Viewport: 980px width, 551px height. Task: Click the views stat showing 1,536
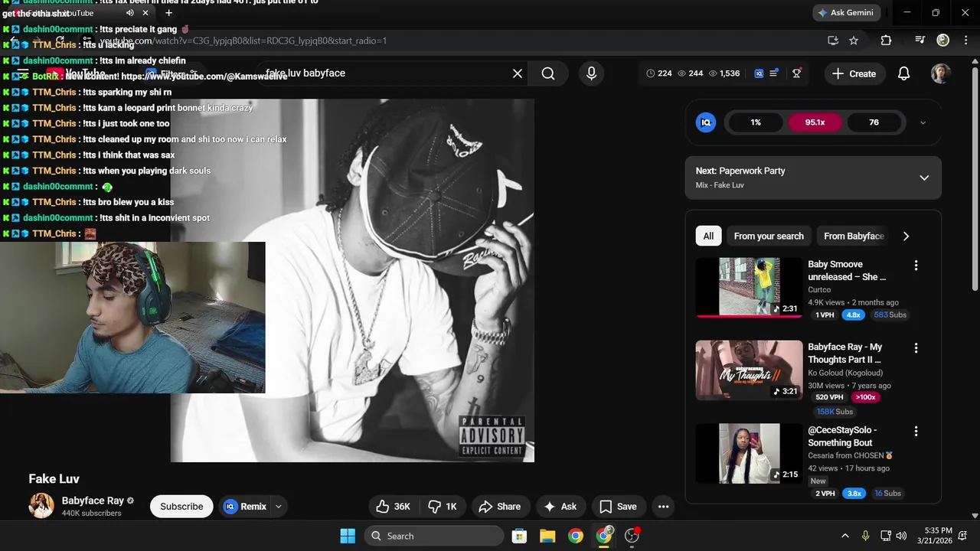tap(724, 73)
